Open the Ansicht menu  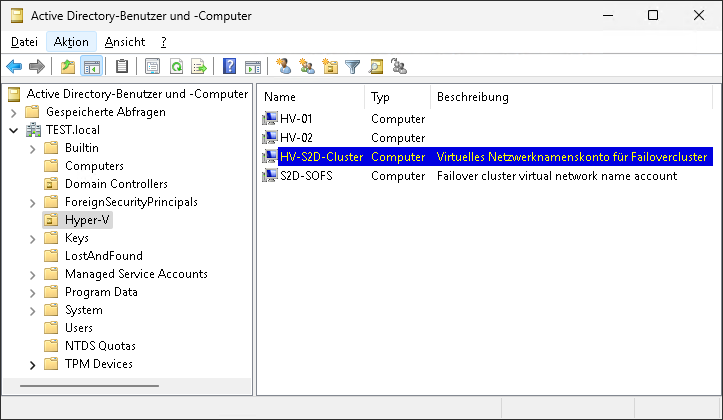[125, 42]
